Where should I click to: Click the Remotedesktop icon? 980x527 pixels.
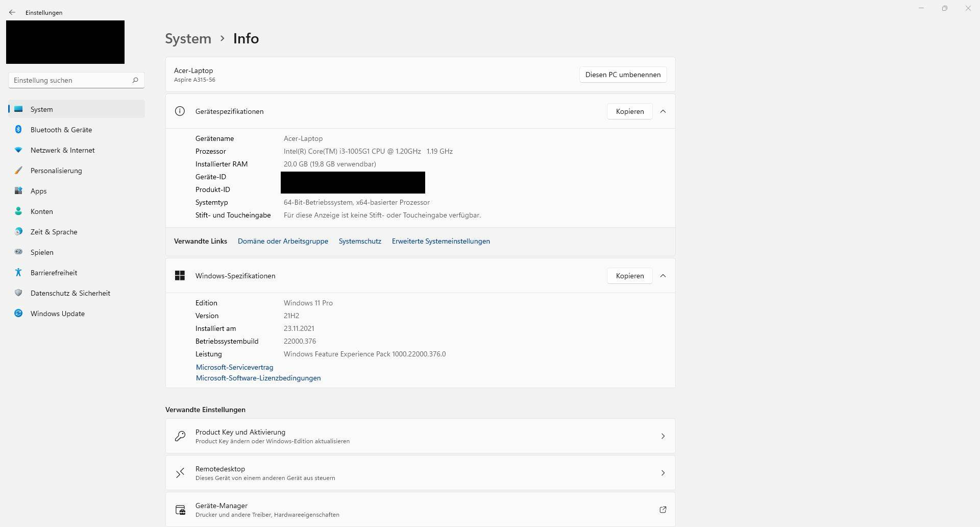pyautogui.click(x=180, y=473)
